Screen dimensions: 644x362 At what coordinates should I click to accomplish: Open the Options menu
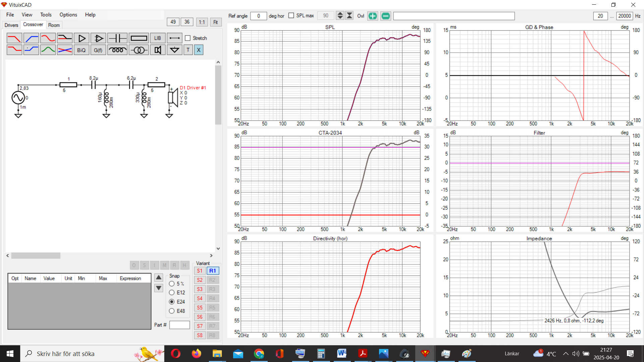pyautogui.click(x=68, y=15)
